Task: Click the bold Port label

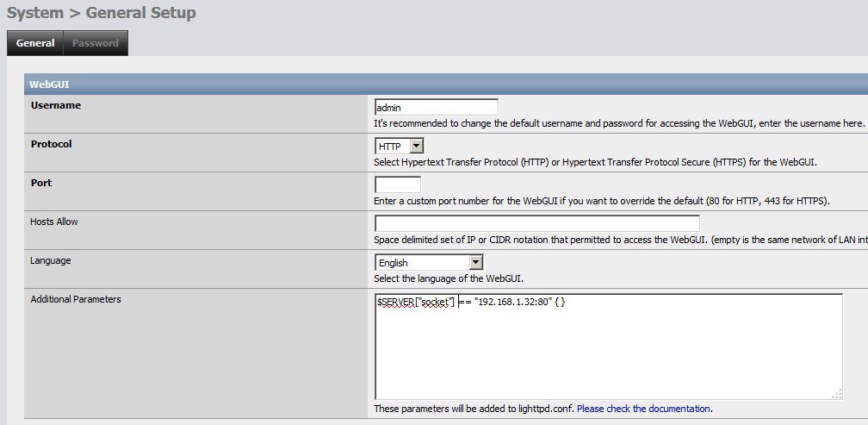Action: coord(41,183)
